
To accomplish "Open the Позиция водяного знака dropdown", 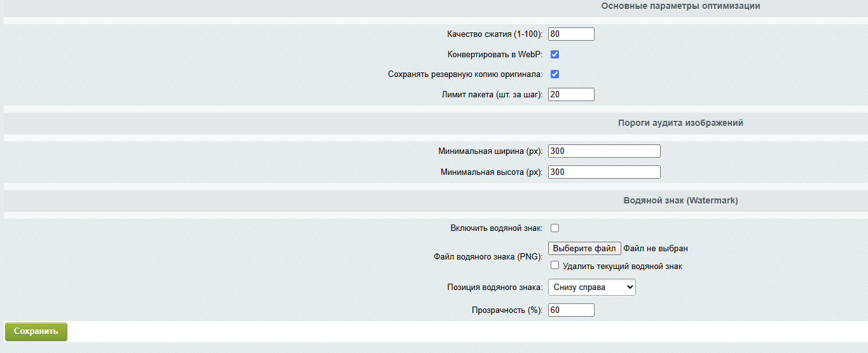I will point(592,287).
